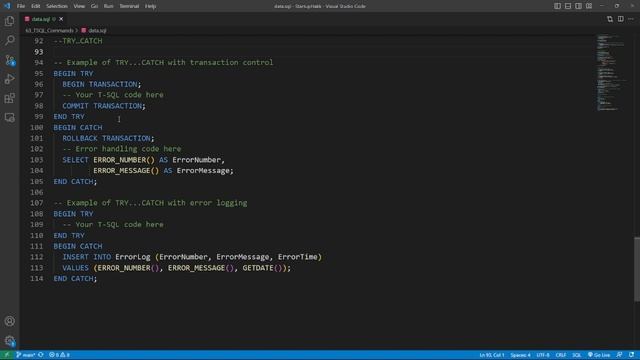Click the '--TRY…CATCH' comment on line 92
The image size is (640, 360).
[78, 41]
